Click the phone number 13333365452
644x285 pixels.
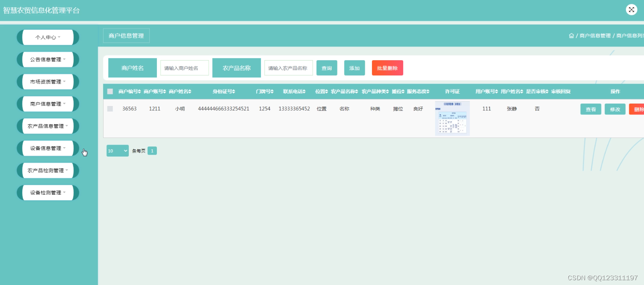point(295,109)
